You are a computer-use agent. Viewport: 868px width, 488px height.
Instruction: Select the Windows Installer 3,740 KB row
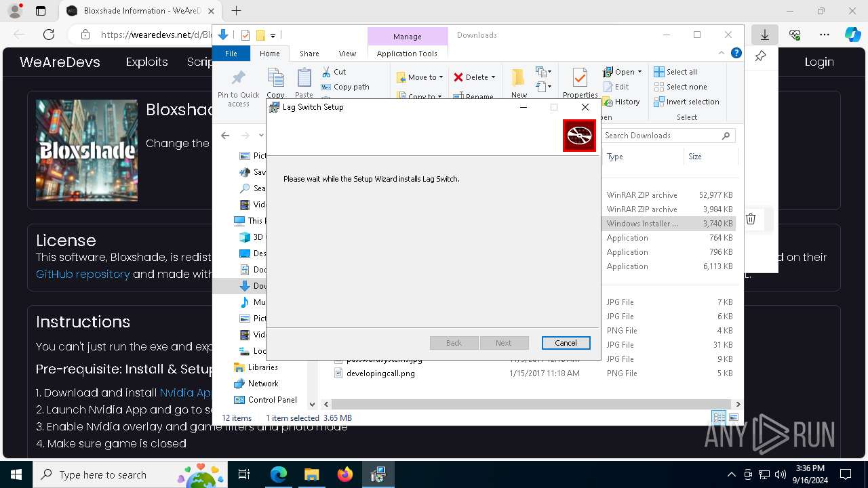pos(669,224)
